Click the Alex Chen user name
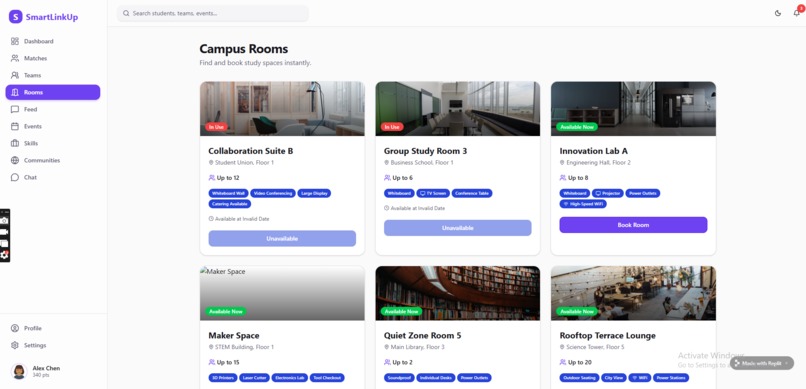 (46, 368)
